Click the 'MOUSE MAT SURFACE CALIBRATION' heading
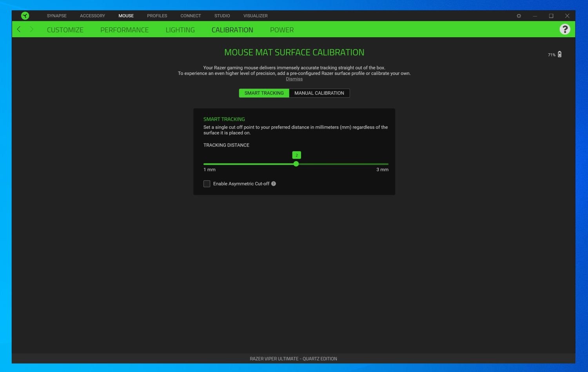The width and height of the screenshot is (588, 372). tap(294, 52)
